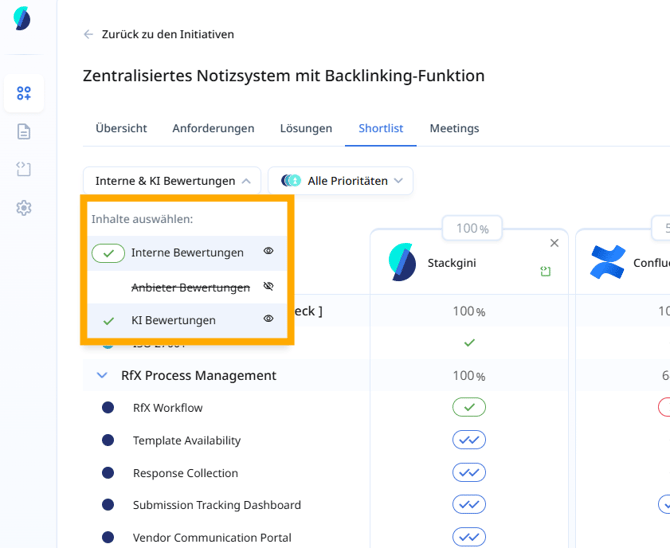Click the RfX Workflow green check rating
Viewport: 670px width, 548px height.
(469, 407)
